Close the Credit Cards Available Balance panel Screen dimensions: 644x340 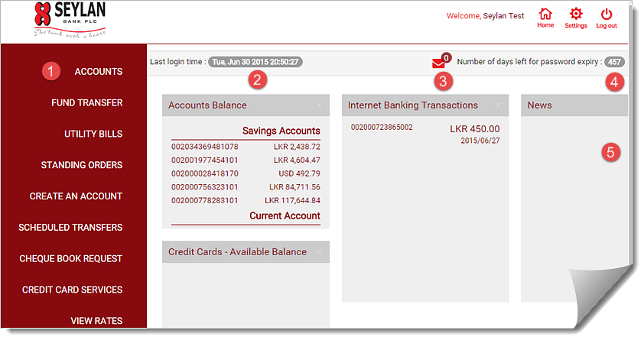319,252
